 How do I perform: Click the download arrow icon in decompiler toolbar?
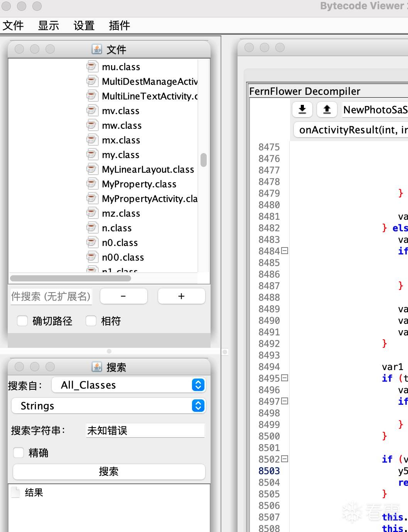(302, 109)
